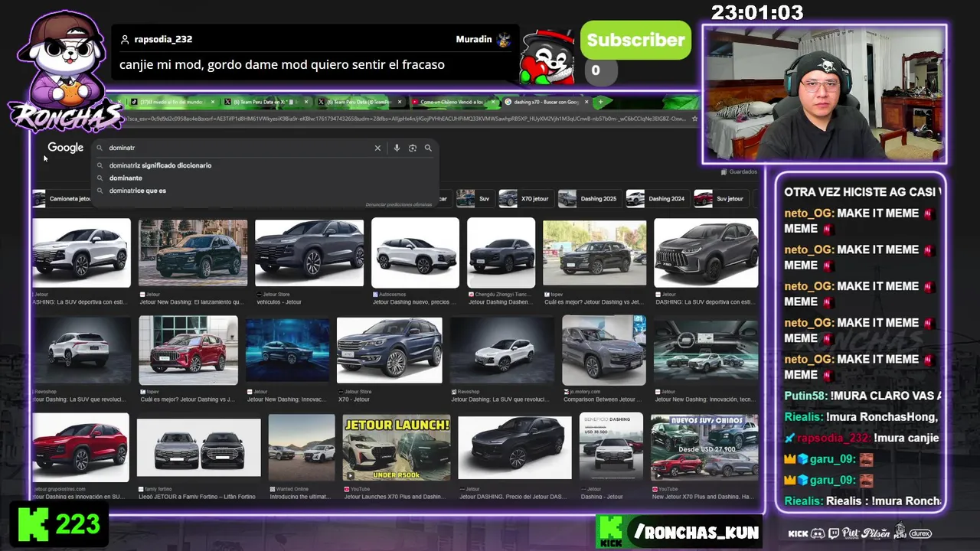
Task: Click the small KICK text logo in sponsor bar
Action: point(798,533)
